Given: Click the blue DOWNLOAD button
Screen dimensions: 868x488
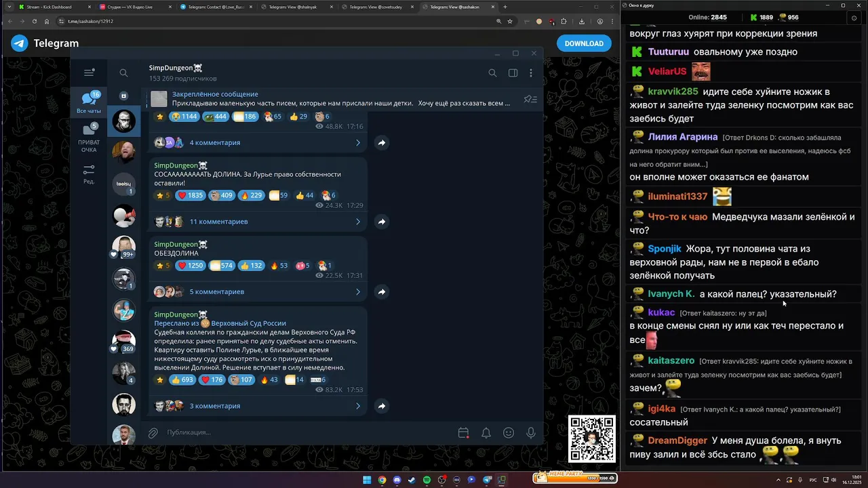Looking at the screenshot, I should [584, 43].
